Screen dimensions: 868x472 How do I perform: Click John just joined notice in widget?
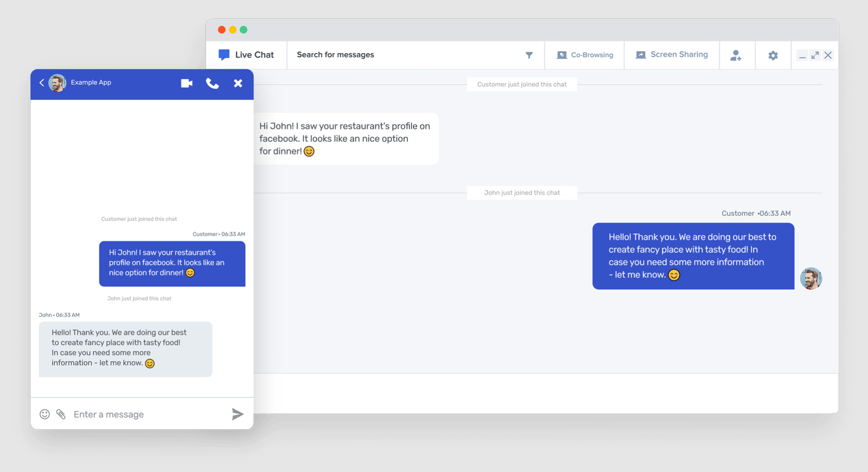point(139,299)
